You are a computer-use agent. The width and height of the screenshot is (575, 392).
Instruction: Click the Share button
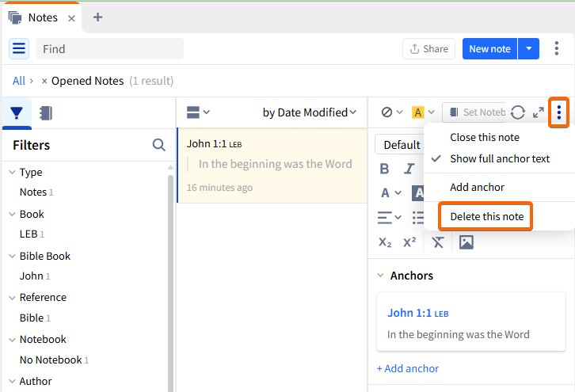pos(428,48)
